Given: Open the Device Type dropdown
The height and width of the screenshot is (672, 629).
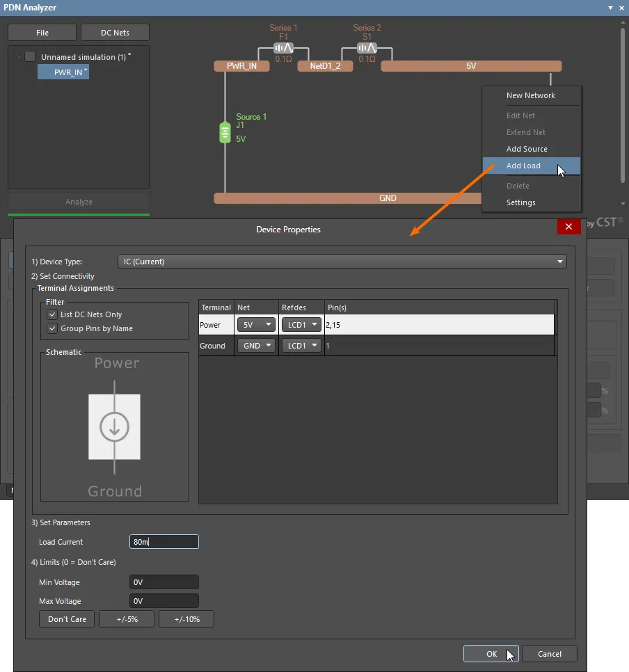Looking at the screenshot, I should coord(342,262).
